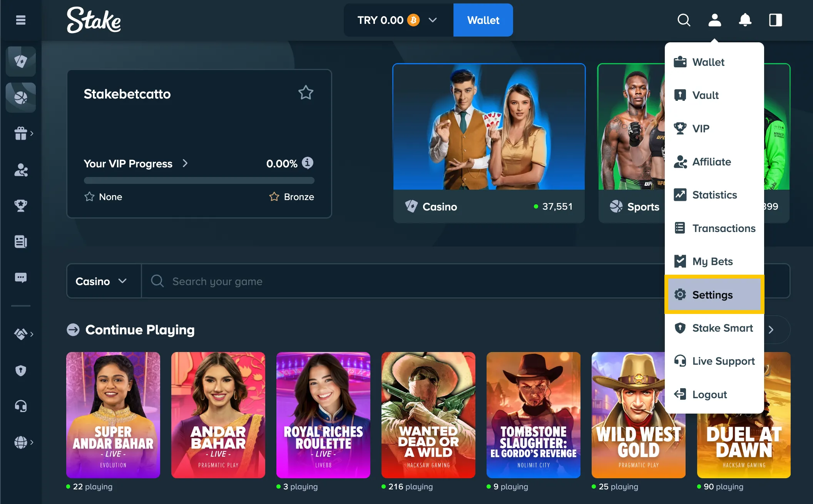The height and width of the screenshot is (504, 813).
Task: Open the notifications bell icon
Action: pos(745,20)
